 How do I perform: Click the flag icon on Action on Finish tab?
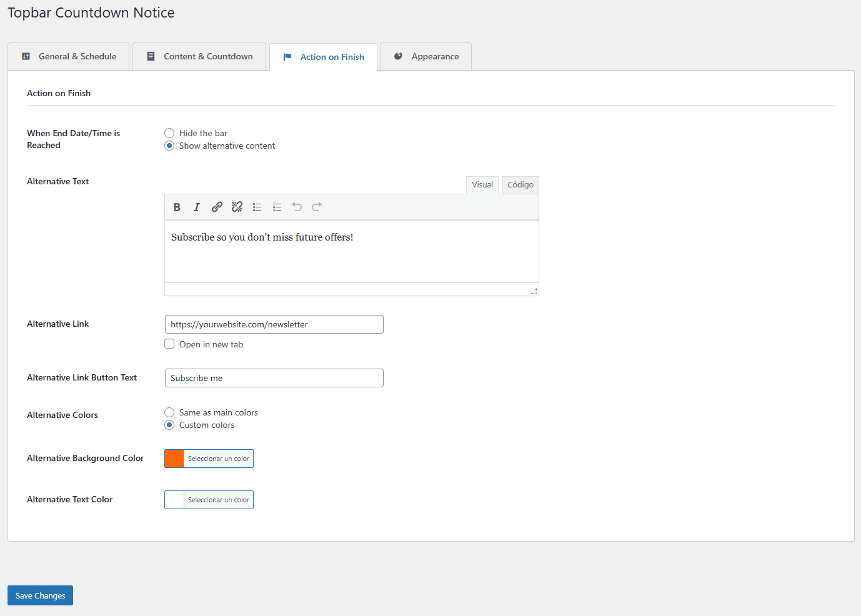tap(287, 56)
